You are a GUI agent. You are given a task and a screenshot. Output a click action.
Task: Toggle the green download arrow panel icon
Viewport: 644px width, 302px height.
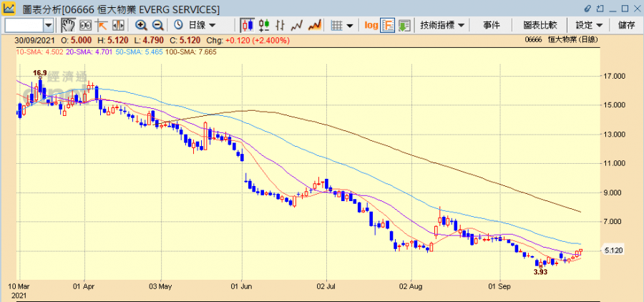404,25
